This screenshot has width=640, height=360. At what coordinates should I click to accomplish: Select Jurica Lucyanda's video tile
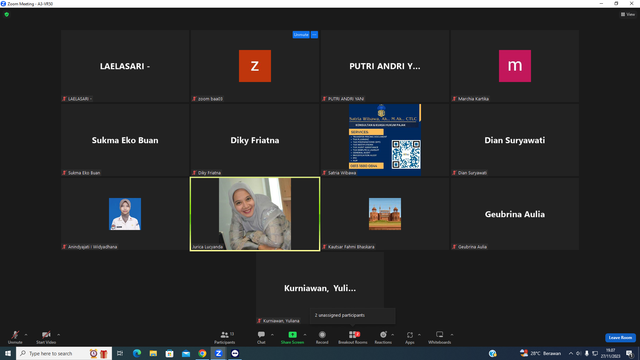tap(255, 214)
